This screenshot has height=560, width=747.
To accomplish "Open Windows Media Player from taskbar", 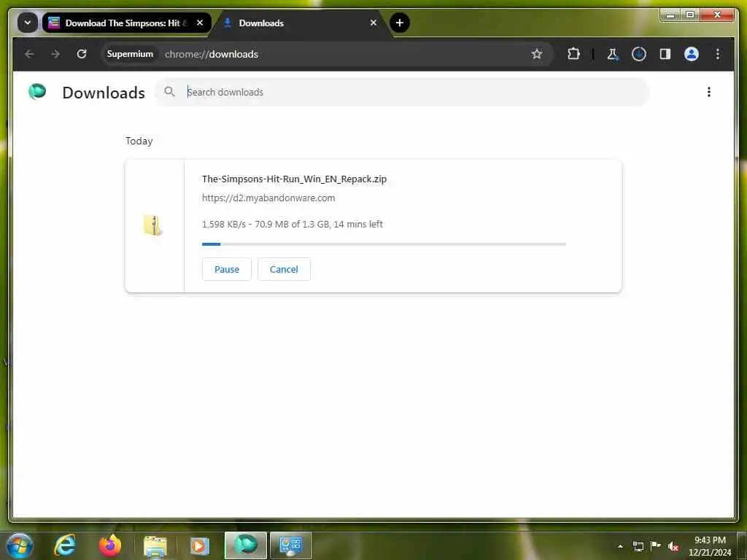I will click(200, 546).
